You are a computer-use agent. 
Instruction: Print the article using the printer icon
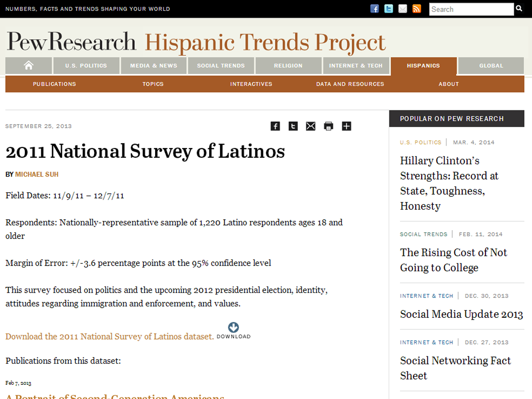click(329, 126)
